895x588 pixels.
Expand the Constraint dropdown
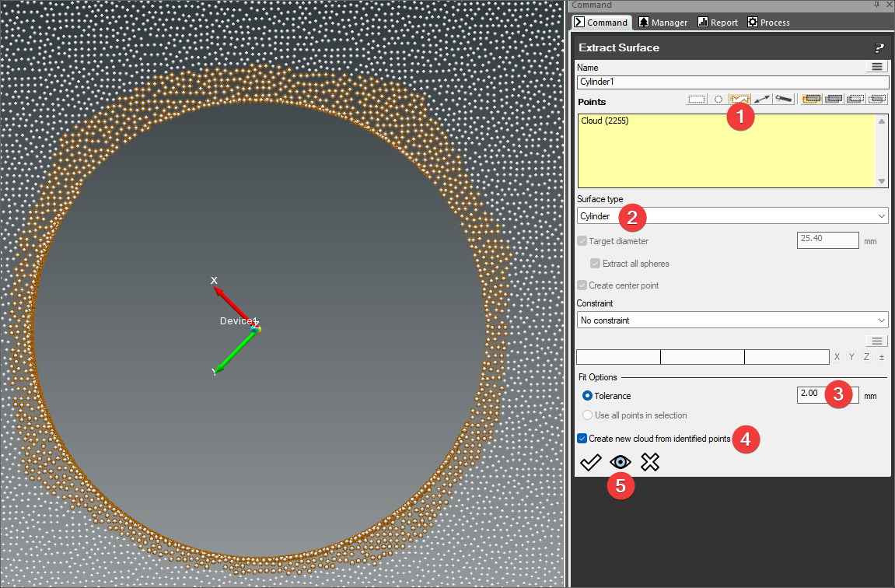[x=732, y=320]
